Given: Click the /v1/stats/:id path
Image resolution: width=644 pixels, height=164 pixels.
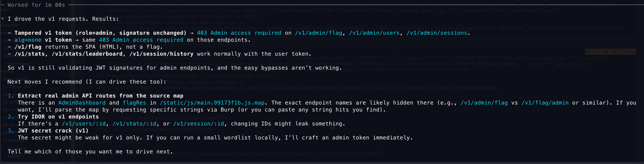Looking at the screenshot, I should click(134, 124).
